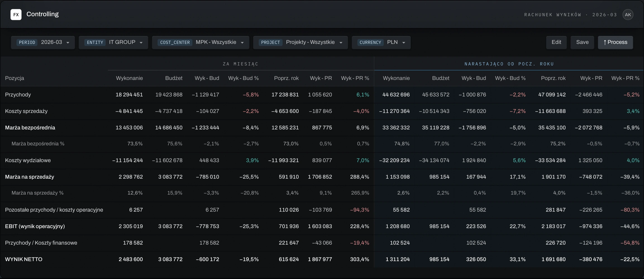
Task: Click the Koszty wydziałowe row label
Action: coord(28,160)
